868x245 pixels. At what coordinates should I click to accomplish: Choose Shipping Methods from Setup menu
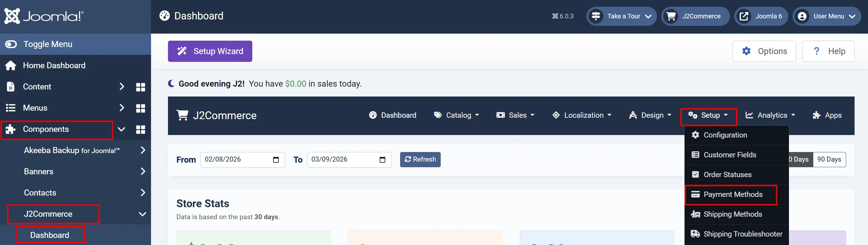pos(736,214)
